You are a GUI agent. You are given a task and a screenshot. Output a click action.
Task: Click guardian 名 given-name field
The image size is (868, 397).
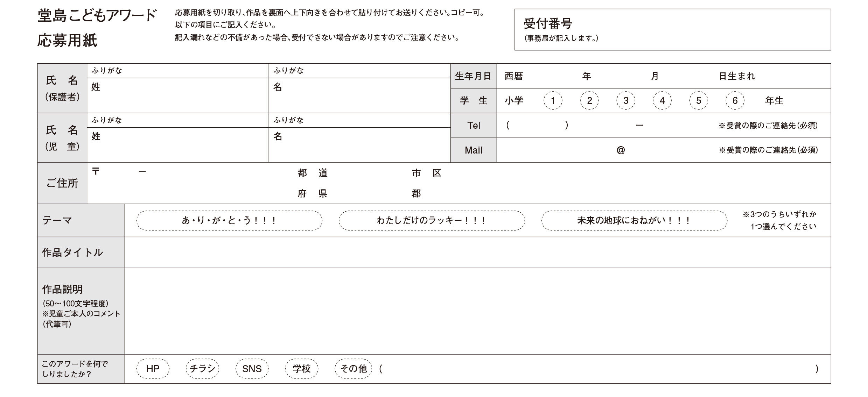coord(359,95)
